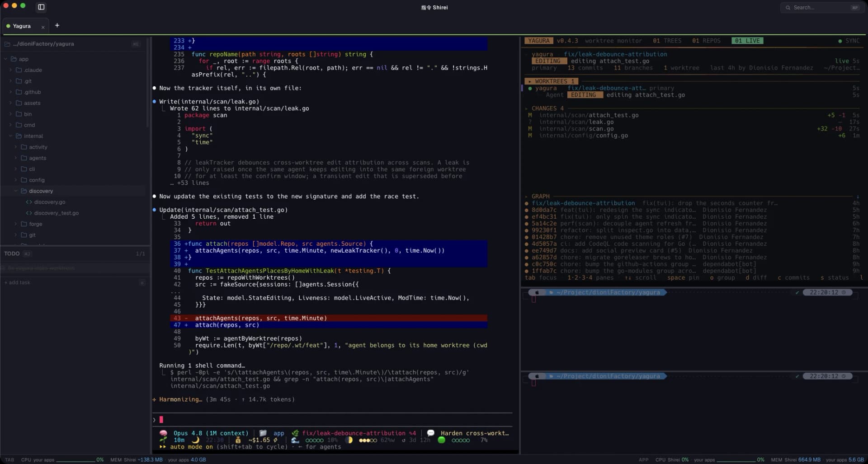
Task: Close the Yagura tab
Action: click(x=43, y=27)
